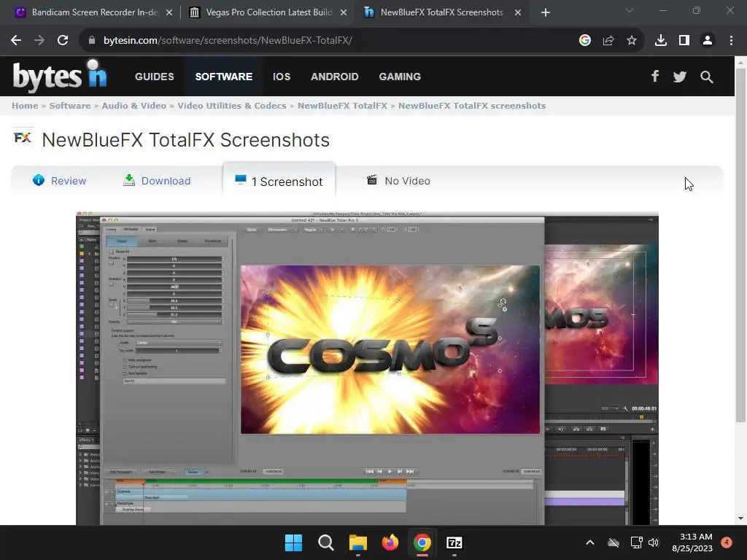
Task: Open the GAMING menu
Action: (x=400, y=77)
